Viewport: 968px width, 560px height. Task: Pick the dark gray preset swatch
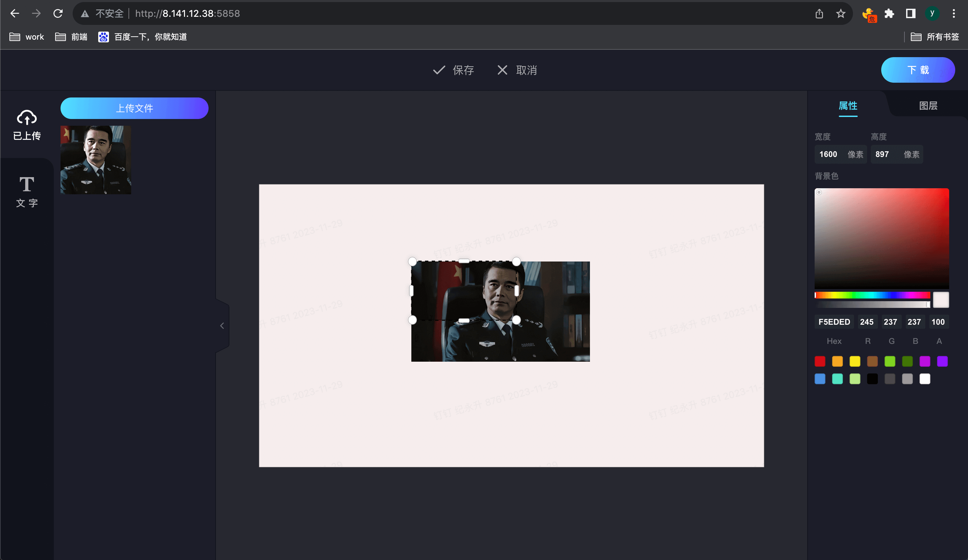tap(890, 379)
